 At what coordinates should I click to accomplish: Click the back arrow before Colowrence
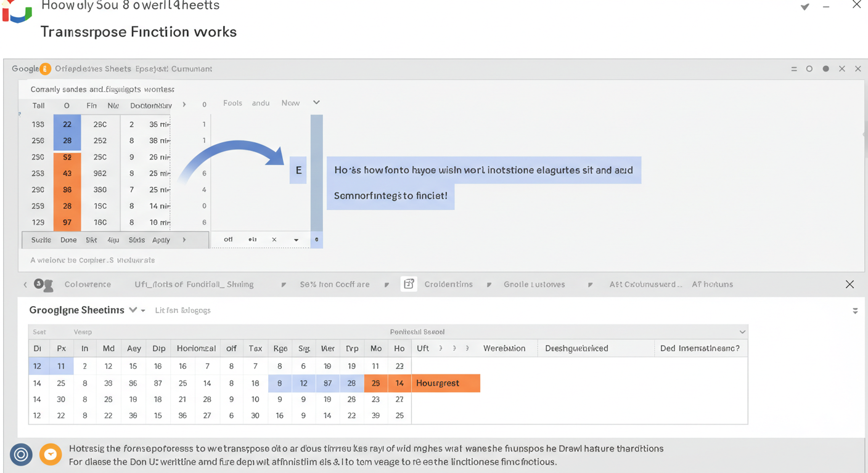pyautogui.click(x=25, y=285)
